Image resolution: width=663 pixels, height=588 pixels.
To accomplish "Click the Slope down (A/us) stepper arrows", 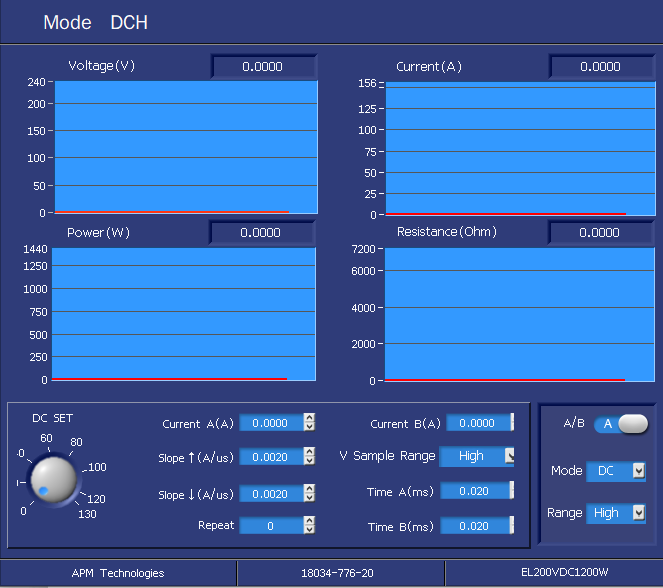I will [309, 494].
